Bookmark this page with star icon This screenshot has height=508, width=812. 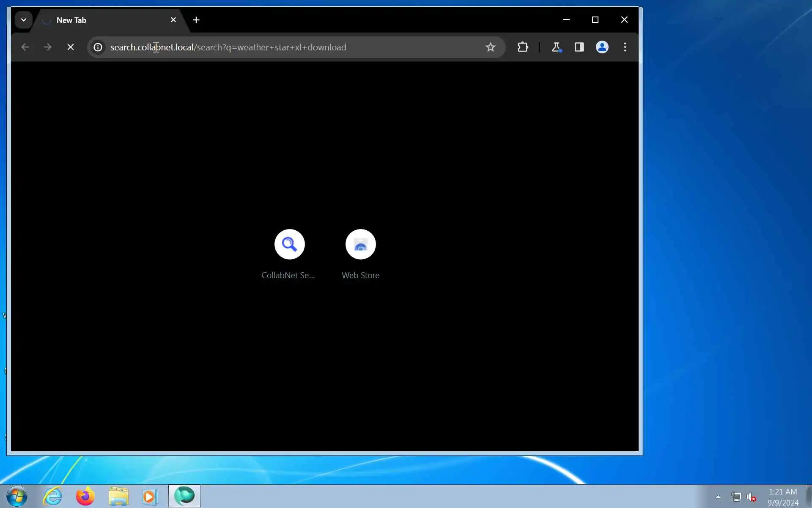point(490,47)
